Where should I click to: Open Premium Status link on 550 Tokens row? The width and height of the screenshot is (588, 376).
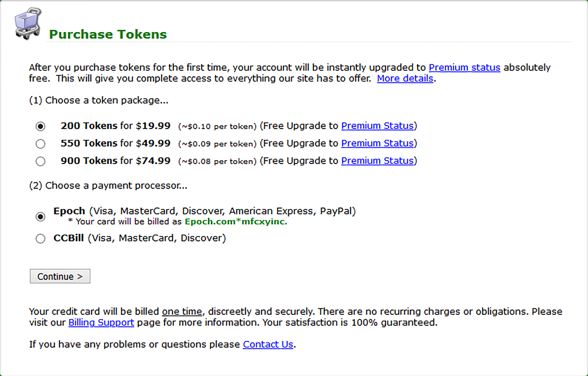377,143
